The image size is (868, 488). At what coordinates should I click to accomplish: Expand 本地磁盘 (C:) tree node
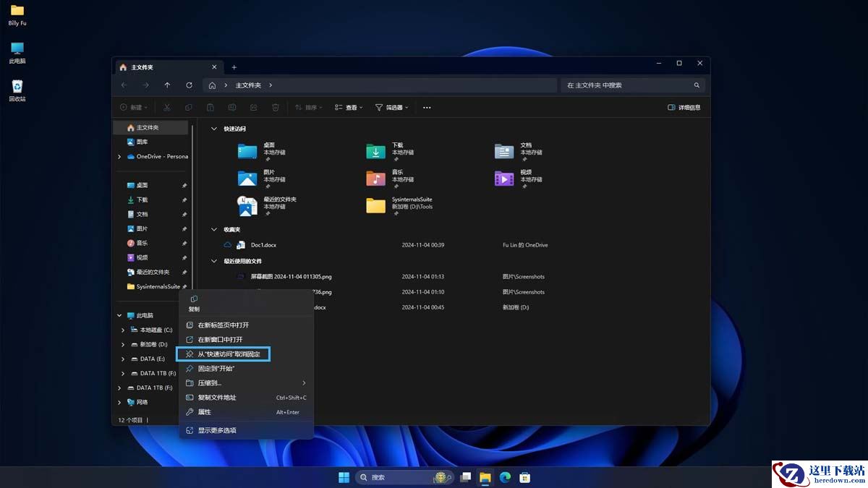click(x=123, y=330)
